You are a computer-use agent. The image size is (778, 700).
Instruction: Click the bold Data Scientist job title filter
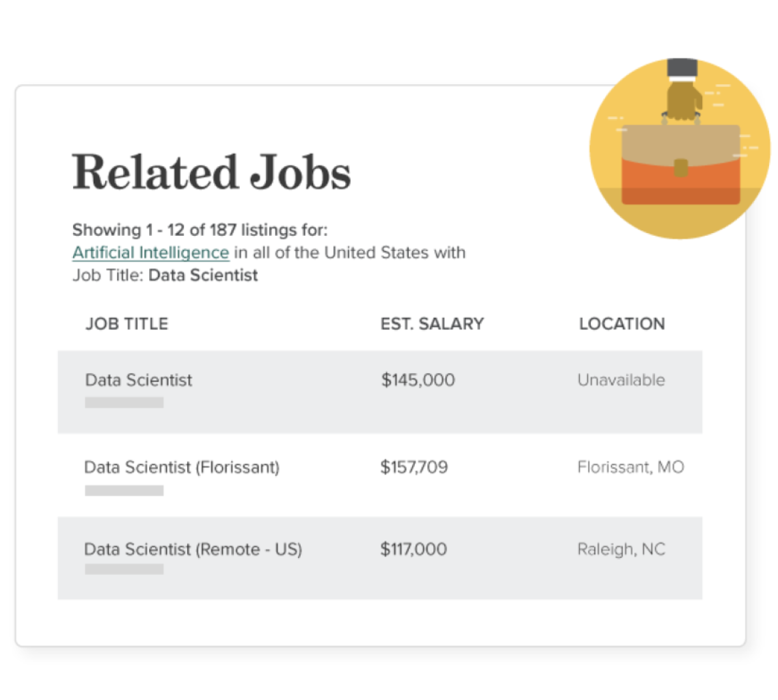pyautogui.click(x=203, y=275)
